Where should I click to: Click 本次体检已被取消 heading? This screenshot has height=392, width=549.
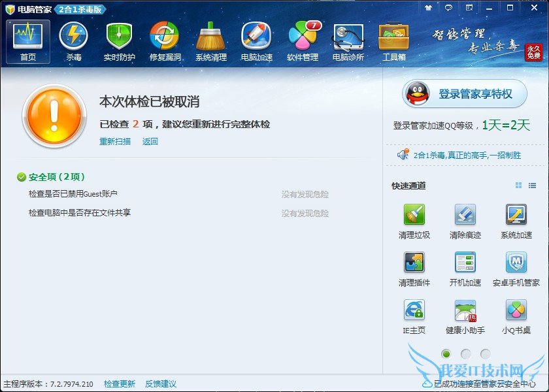point(150,101)
